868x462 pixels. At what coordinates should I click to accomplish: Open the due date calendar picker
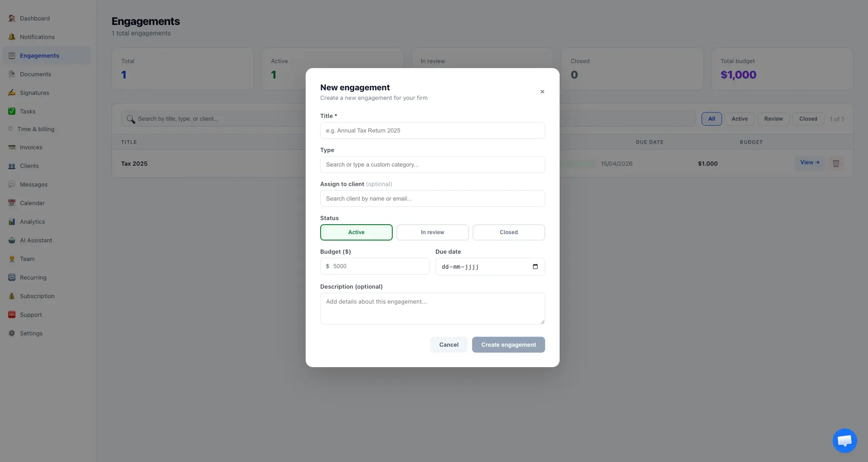tap(535, 266)
